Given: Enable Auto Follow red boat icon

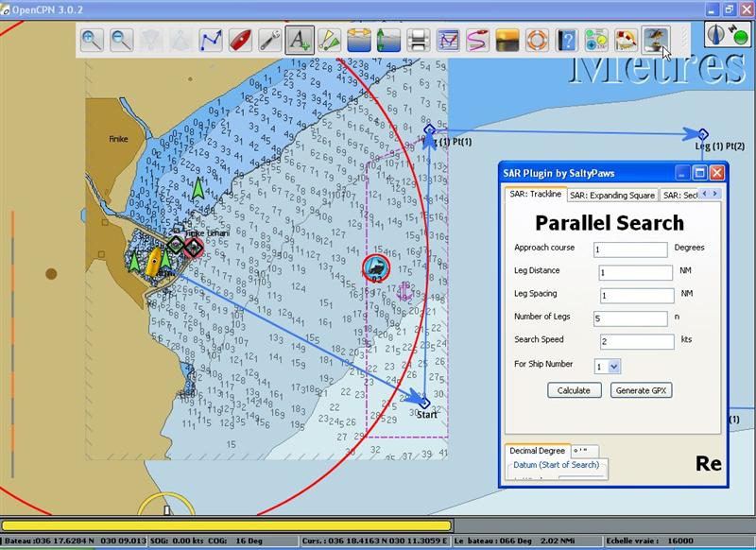Looking at the screenshot, I should tap(240, 40).
